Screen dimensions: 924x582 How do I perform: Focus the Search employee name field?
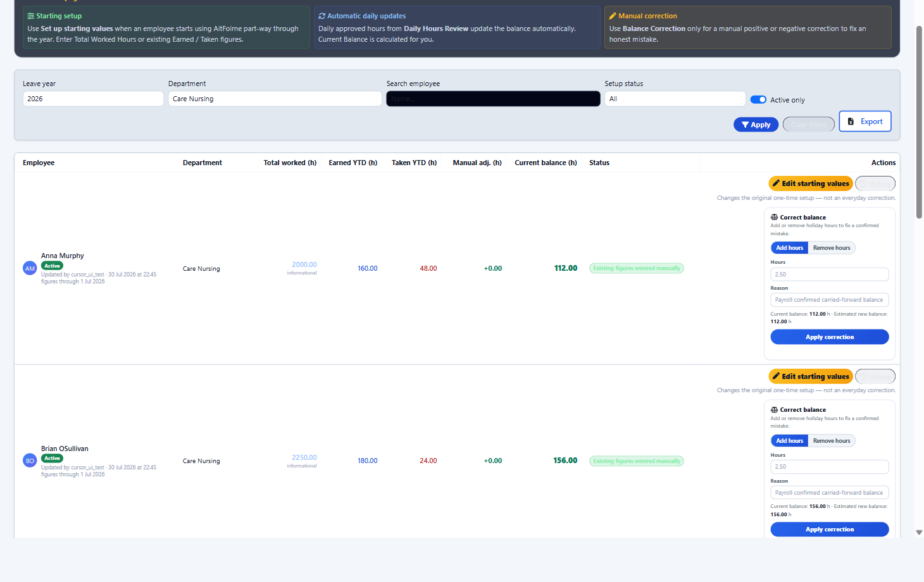pos(493,99)
